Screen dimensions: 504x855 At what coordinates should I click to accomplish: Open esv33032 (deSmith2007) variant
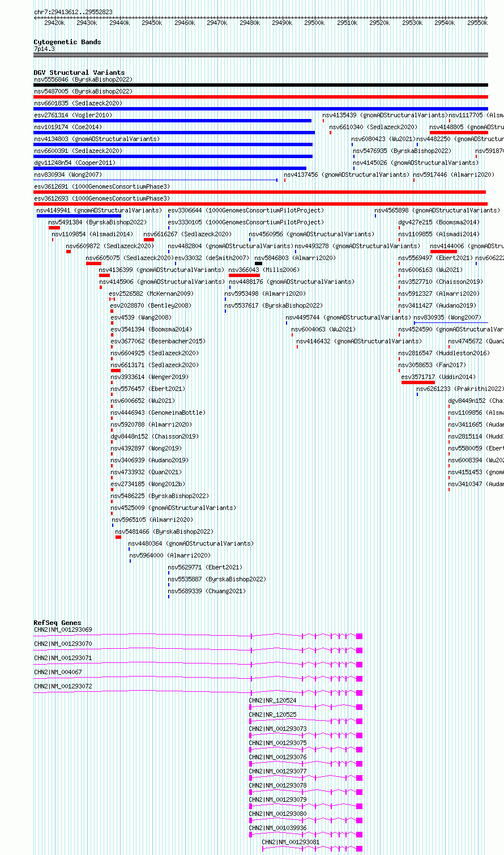[x=212, y=258]
